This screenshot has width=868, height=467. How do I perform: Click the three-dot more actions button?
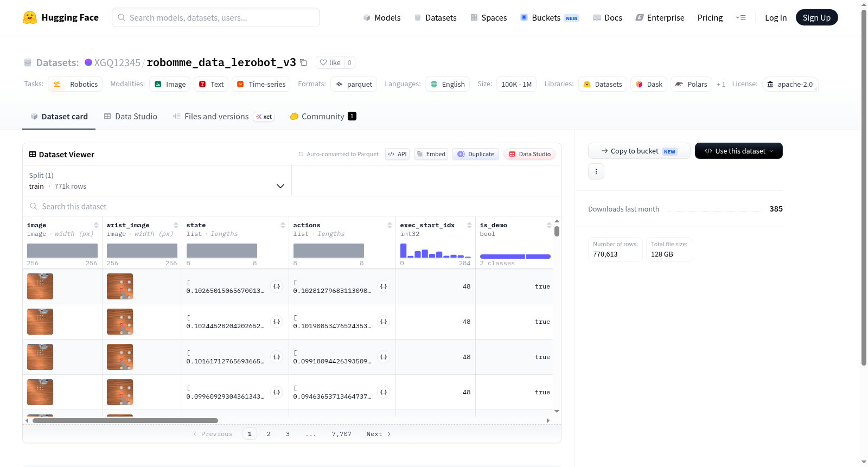(596, 171)
